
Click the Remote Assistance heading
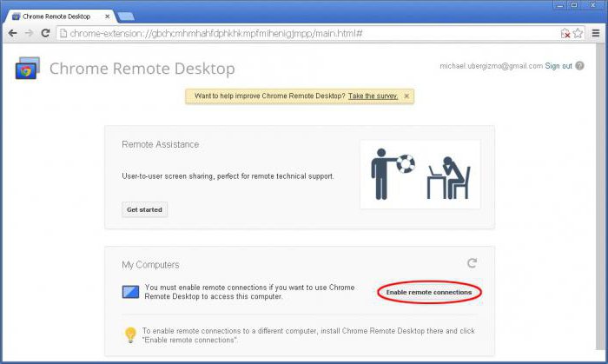tap(161, 144)
